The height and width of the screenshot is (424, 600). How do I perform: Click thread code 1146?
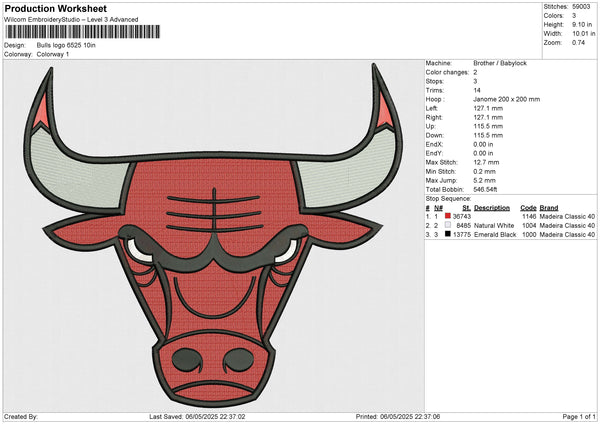(529, 217)
